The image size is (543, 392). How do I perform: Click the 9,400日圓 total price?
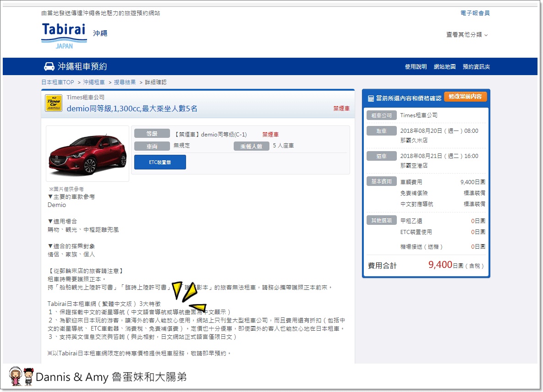click(x=446, y=265)
